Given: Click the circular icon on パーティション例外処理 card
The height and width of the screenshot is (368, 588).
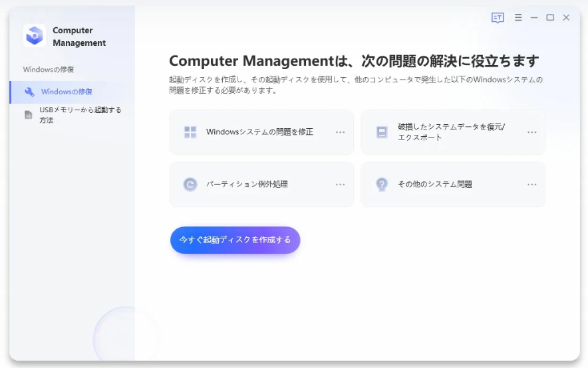Looking at the screenshot, I should click(190, 185).
